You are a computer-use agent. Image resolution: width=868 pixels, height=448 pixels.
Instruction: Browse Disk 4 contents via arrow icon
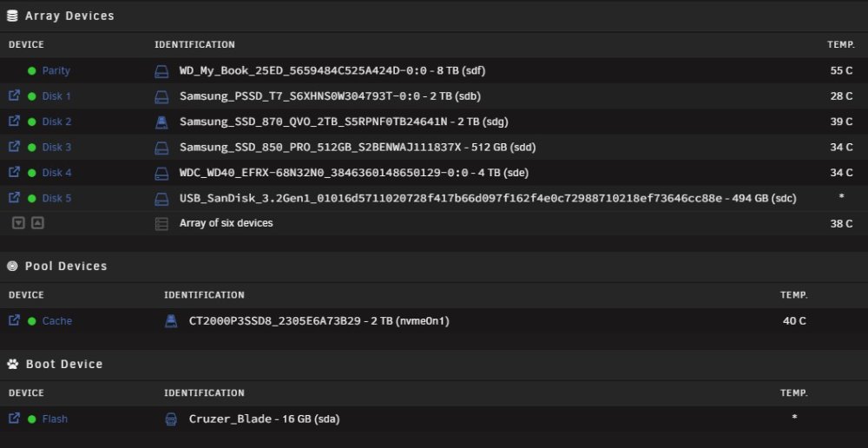click(15, 172)
